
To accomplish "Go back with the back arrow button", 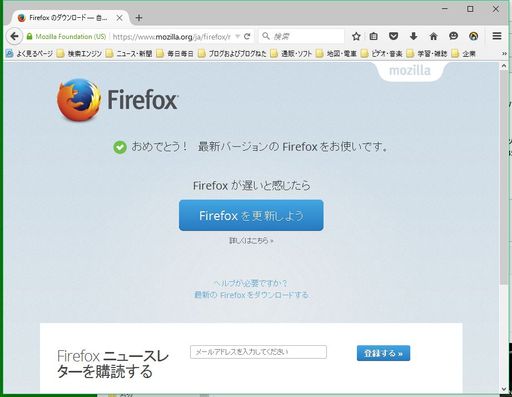I will tap(14, 36).
